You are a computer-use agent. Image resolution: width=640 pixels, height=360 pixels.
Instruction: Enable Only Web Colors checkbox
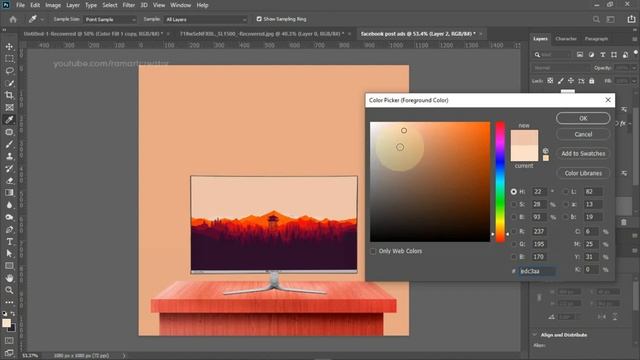[373, 251]
